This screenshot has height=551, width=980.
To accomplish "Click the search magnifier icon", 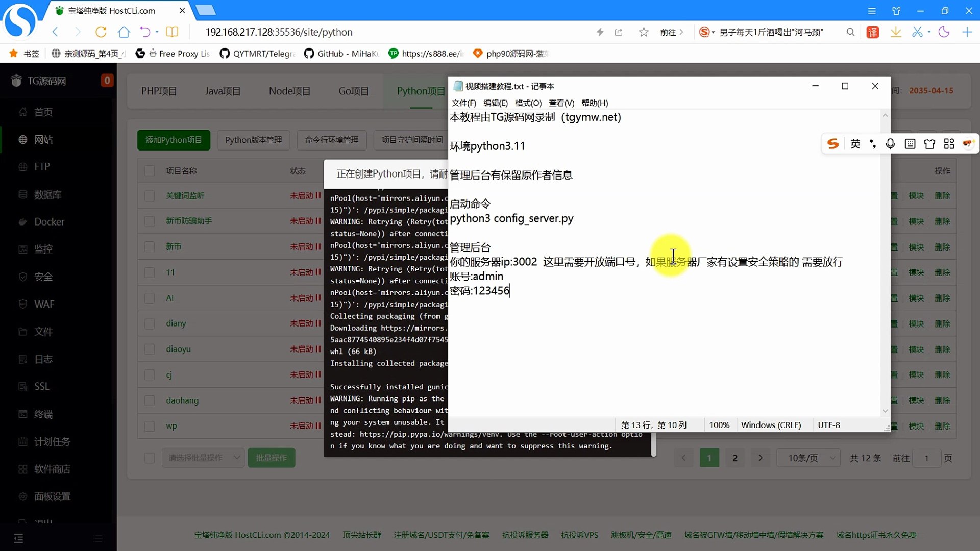I will point(850,32).
